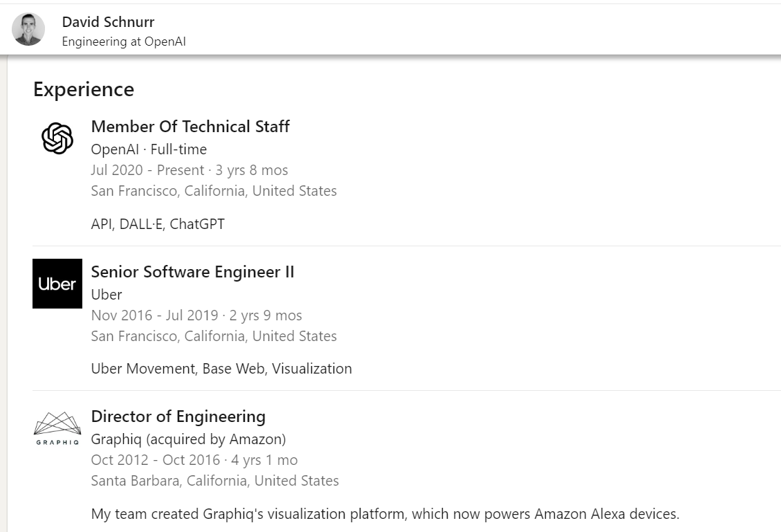This screenshot has height=532, width=781.
Task: Click 'Uber Movement, Base Web, Visualization' description
Action: point(221,369)
